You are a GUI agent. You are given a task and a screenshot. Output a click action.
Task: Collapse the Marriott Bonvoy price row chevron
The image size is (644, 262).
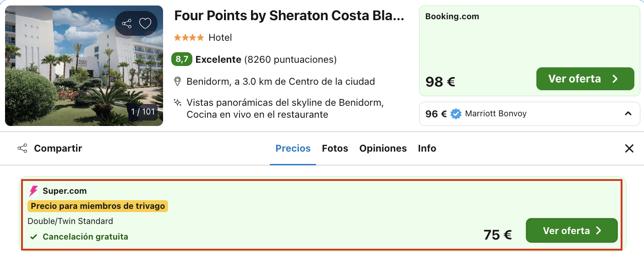click(628, 114)
